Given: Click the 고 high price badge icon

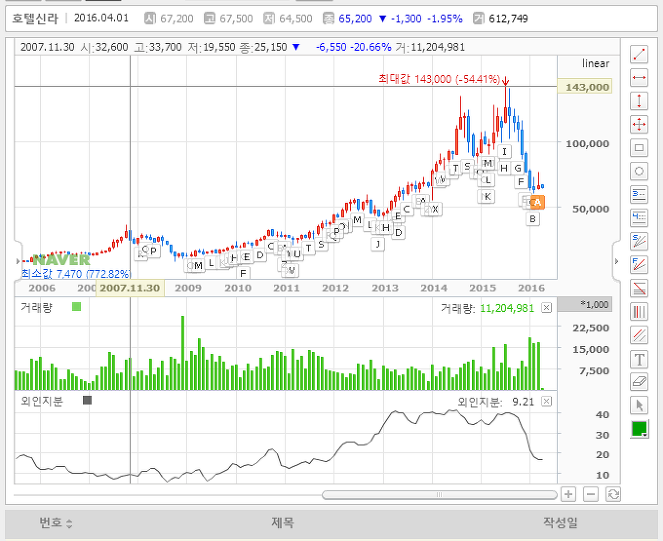Looking at the screenshot, I should (209, 18).
